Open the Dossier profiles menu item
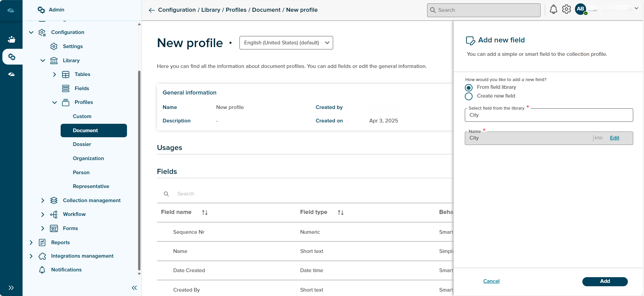 pyautogui.click(x=82, y=144)
